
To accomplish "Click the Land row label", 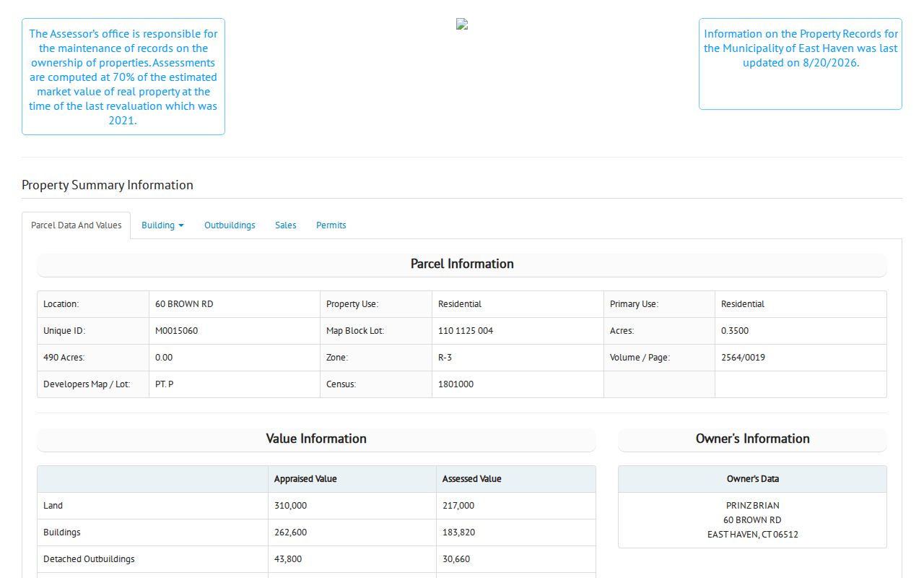I will tap(53, 506).
